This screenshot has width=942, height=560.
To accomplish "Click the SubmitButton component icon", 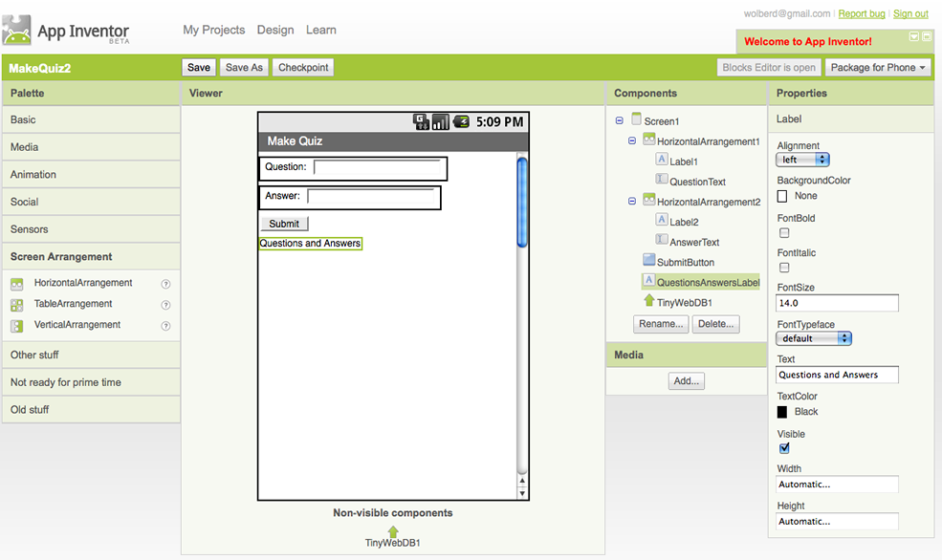I will (x=648, y=260).
